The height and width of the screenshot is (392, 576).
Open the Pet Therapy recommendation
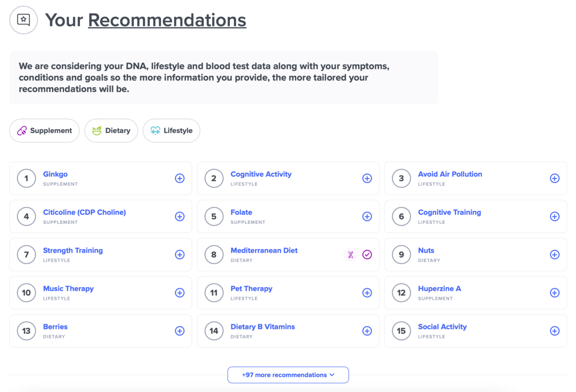tap(251, 289)
